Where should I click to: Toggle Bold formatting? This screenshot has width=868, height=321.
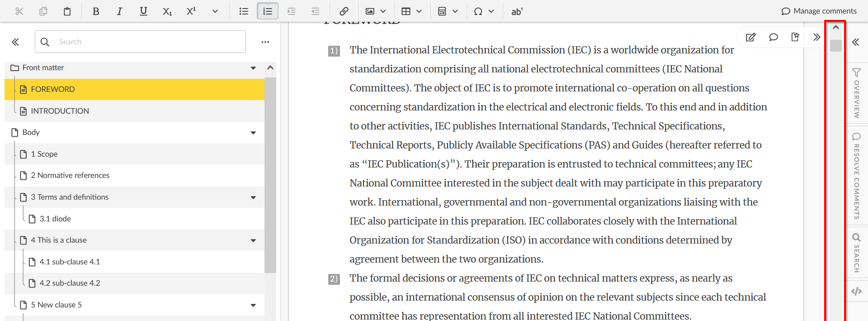point(96,11)
